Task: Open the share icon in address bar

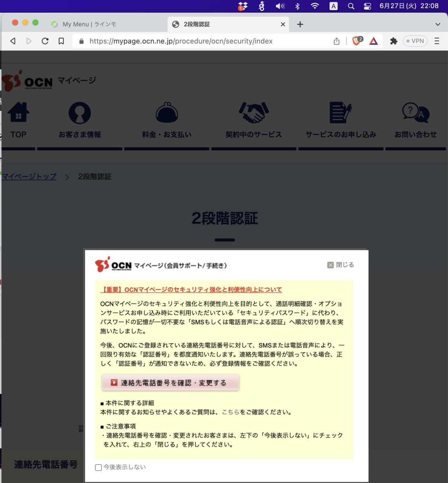Action: point(337,41)
